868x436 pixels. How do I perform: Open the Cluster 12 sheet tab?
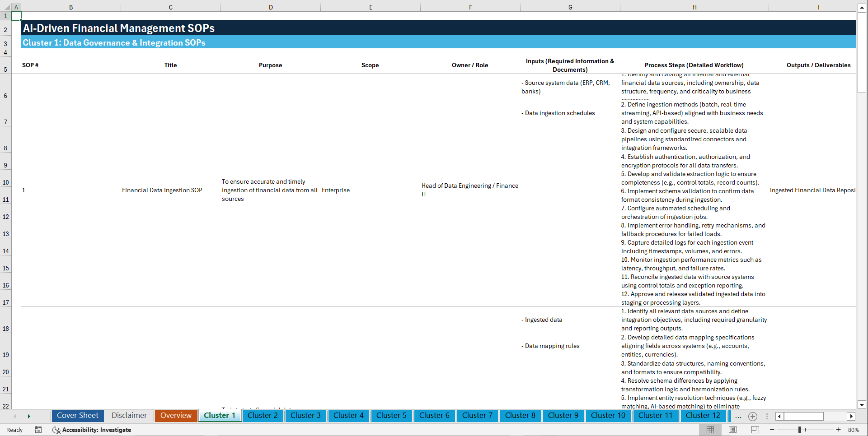[703, 416]
